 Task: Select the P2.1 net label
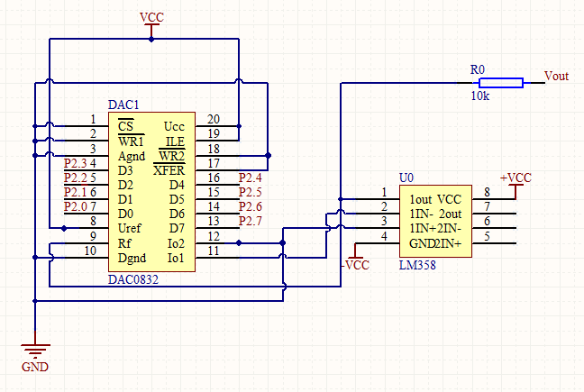75,192
